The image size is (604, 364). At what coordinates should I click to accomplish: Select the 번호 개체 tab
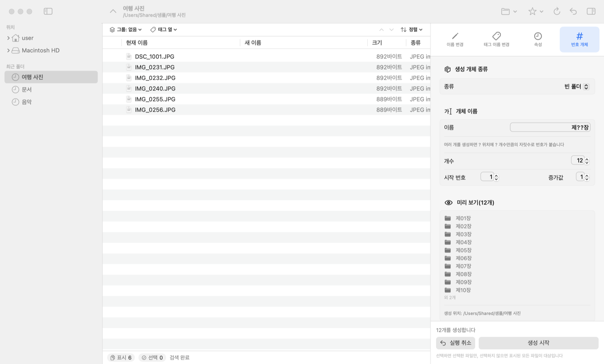click(579, 39)
